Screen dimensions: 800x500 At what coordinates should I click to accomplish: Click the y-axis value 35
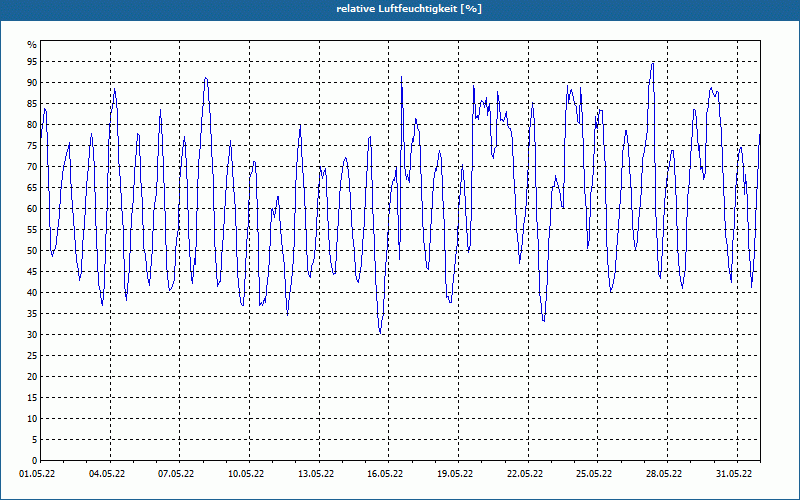point(32,314)
